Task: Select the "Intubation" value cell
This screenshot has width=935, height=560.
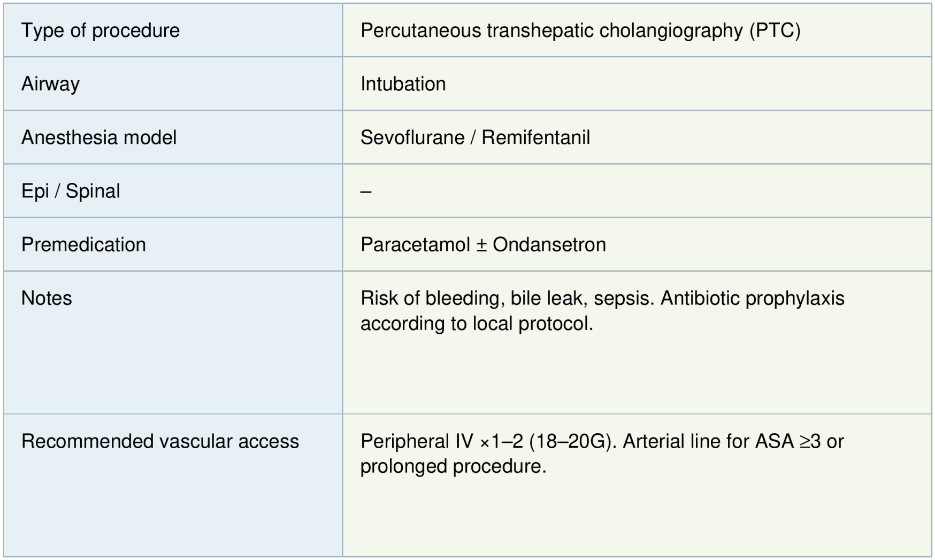Action: pos(403,84)
